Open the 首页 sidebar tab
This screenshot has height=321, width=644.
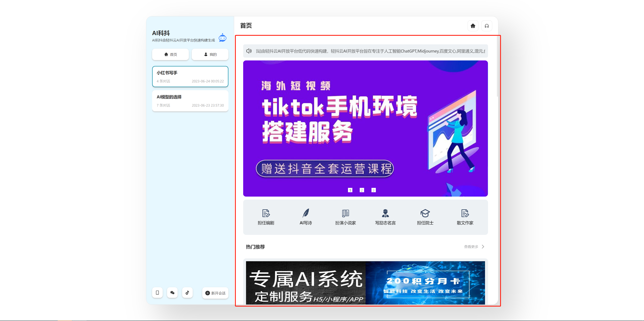[x=170, y=54]
